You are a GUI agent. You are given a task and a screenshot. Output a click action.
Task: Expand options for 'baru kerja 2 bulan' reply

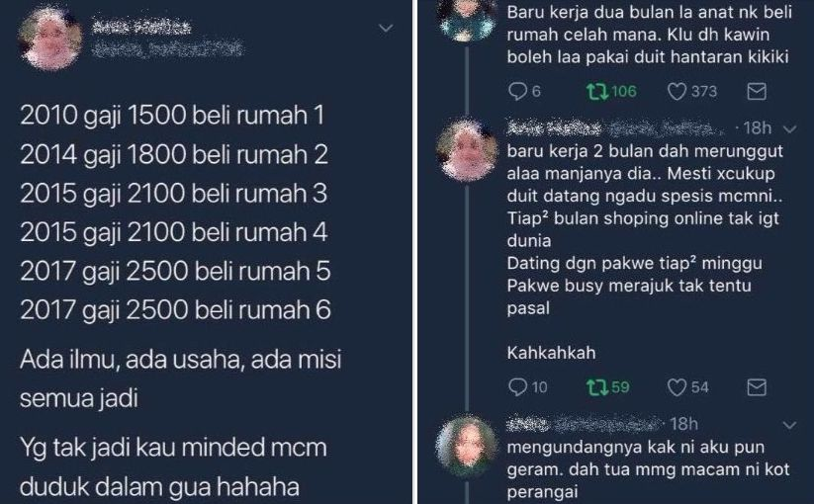[x=789, y=129]
